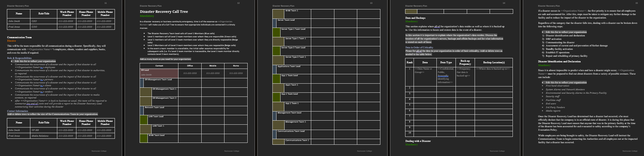Click the 'App 2 Team 1' row

click(326, 107)
